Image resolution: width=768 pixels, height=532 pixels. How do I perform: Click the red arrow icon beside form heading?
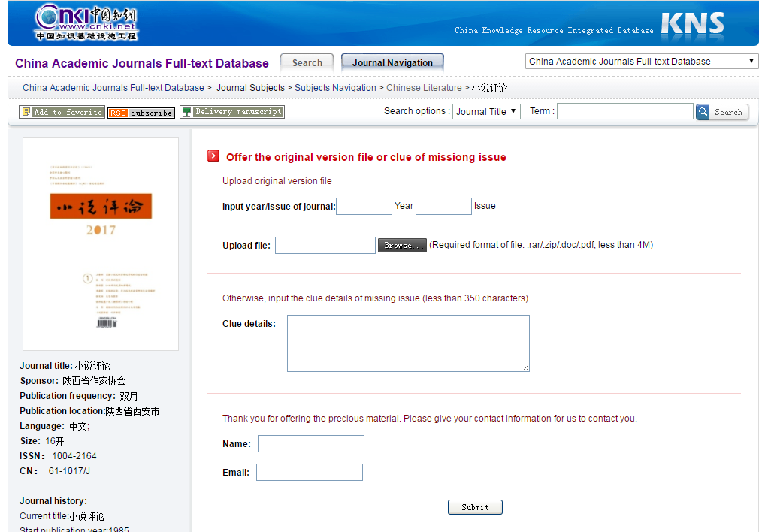coord(213,156)
